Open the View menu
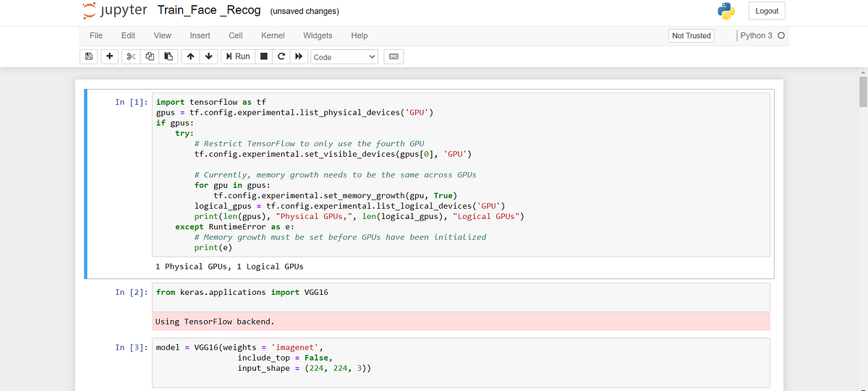This screenshot has width=868, height=391. [x=163, y=35]
